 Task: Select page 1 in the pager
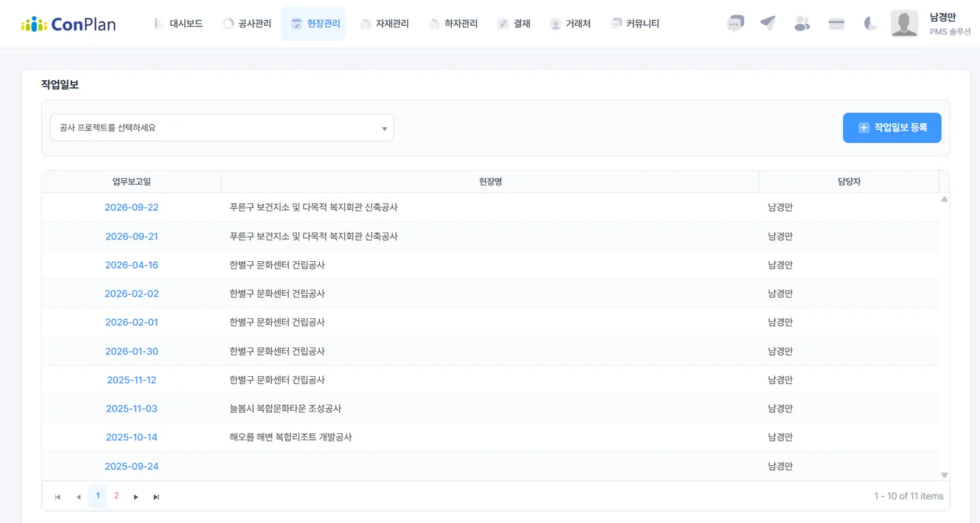pyautogui.click(x=98, y=496)
